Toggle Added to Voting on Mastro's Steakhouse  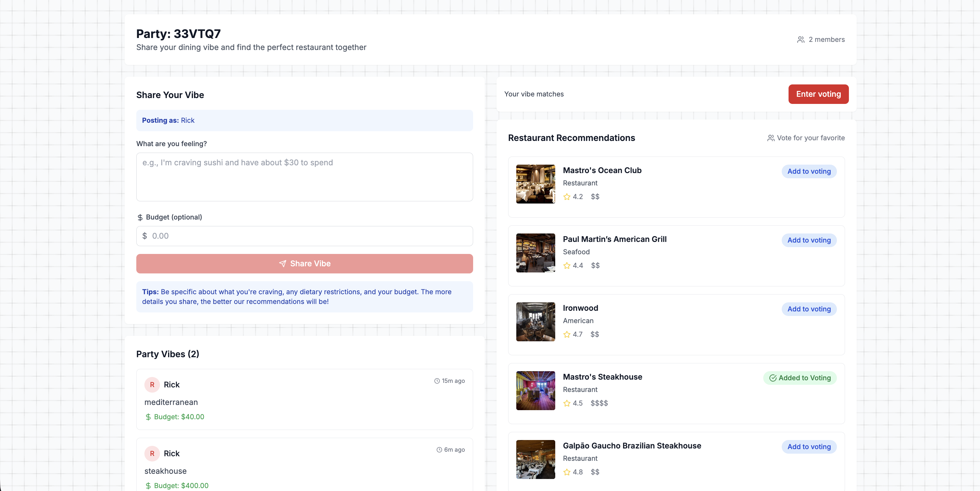pos(800,378)
